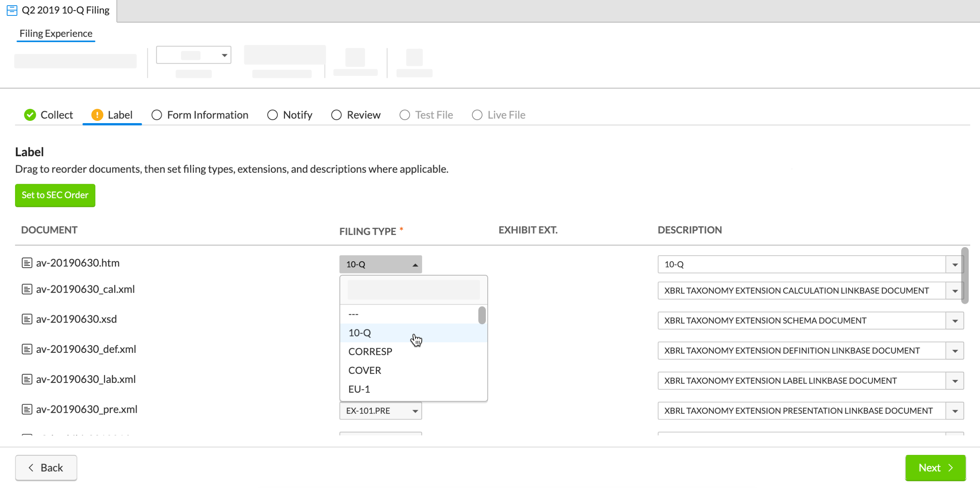Viewport: 980px width, 488px height.
Task: Open the Q2 2019 10-Q Filing tab
Action: point(58,10)
